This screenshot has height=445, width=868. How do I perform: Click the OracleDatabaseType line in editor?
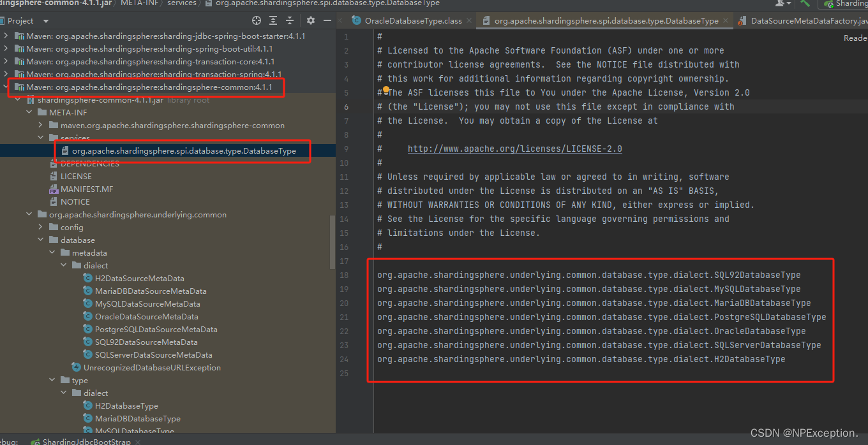coord(591,331)
